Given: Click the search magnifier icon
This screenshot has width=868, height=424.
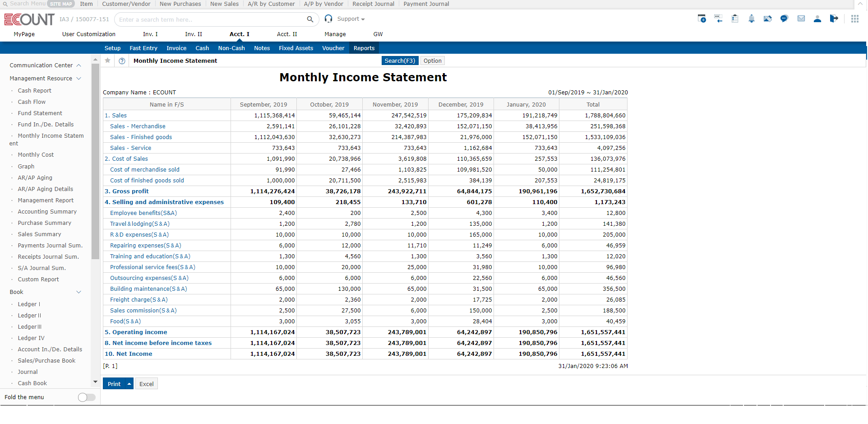Looking at the screenshot, I should (310, 19).
